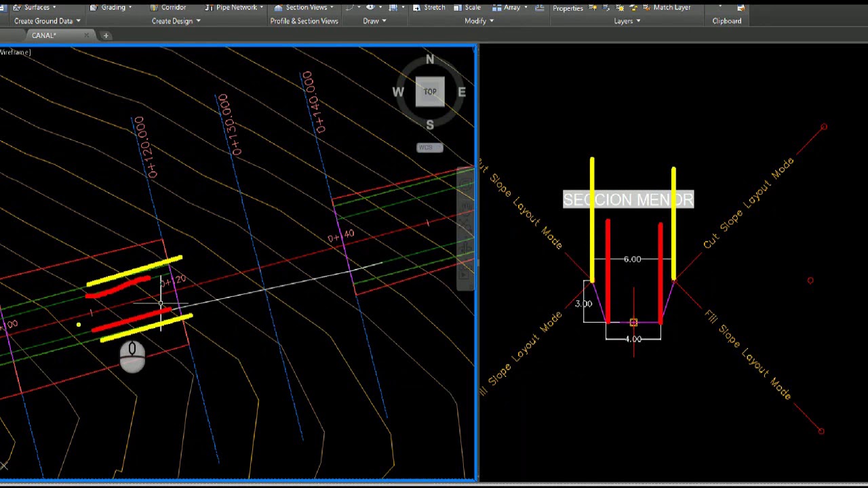Open the Pipe Network dropdown arrow
The width and height of the screenshot is (868, 488).
click(262, 7)
